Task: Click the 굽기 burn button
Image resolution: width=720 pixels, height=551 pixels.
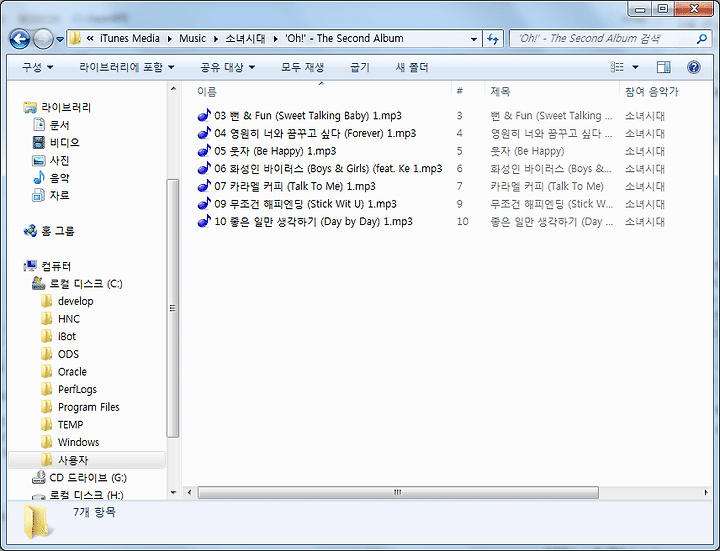Action: point(360,67)
